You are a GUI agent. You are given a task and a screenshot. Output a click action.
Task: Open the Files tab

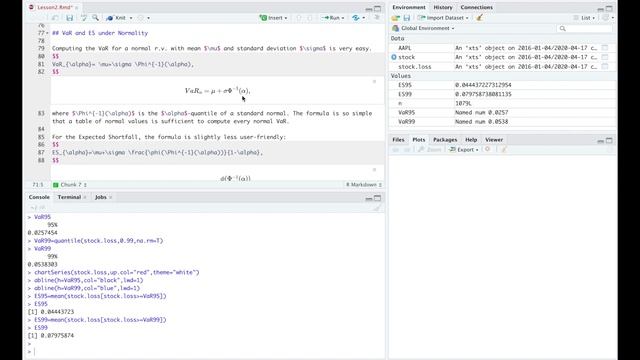click(398, 140)
